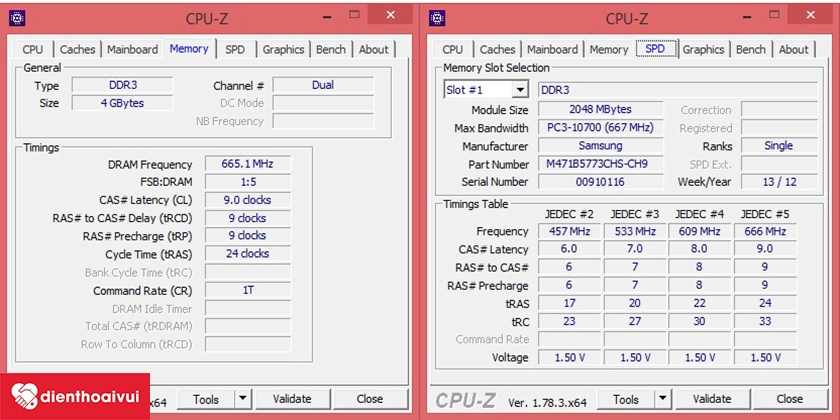Open the Graphics tab in right window
Image resolution: width=840 pixels, height=420 pixels.
(x=703, y=49)
